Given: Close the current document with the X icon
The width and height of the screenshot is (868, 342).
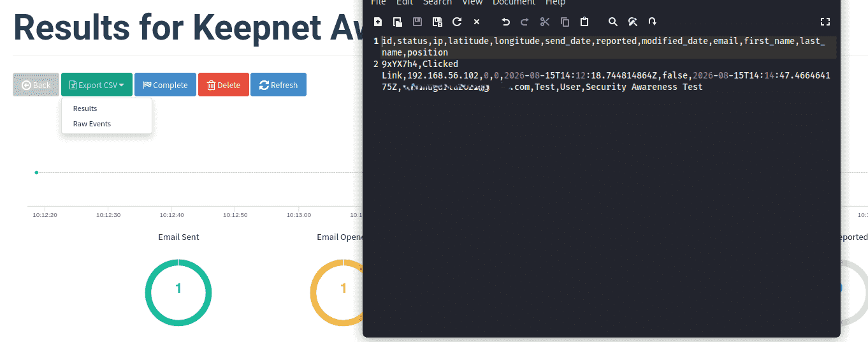Looking at the screenshot, I should [477, 22].
